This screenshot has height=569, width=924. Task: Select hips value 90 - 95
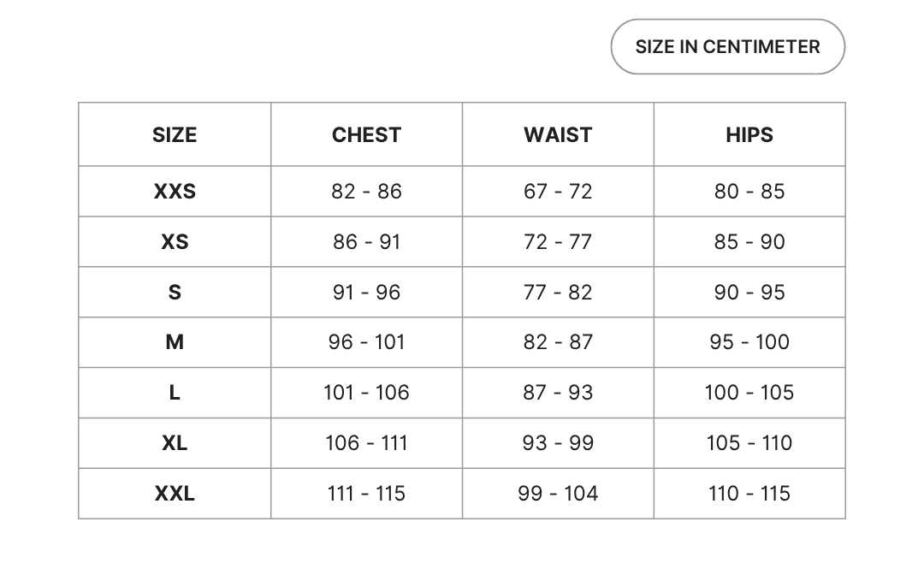[749, 293]
